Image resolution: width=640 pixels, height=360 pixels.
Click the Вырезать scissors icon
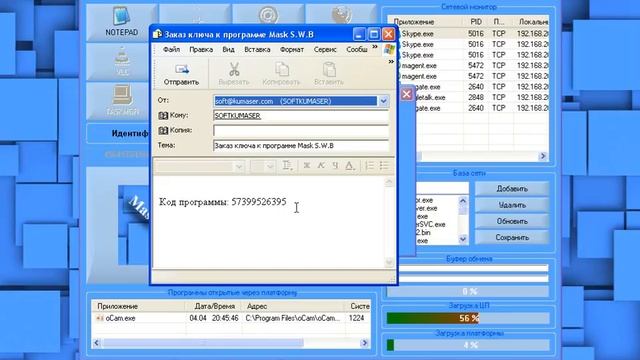click(234, 69)
